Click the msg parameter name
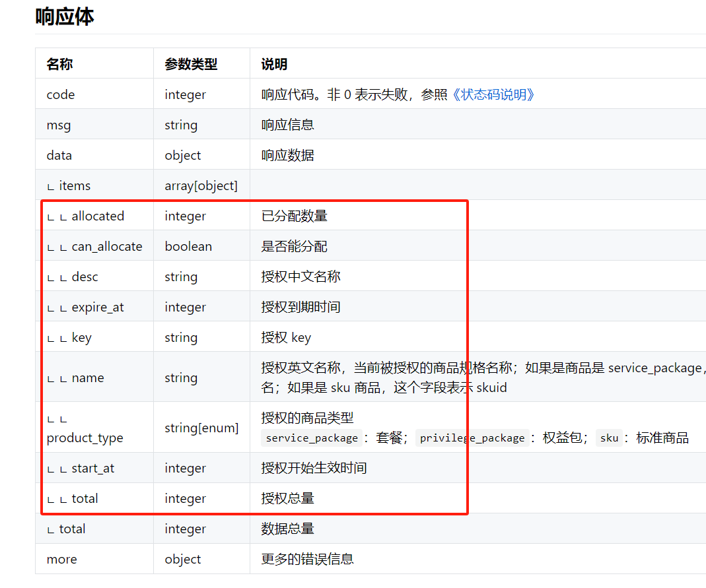706x588 pixels. 59,125
